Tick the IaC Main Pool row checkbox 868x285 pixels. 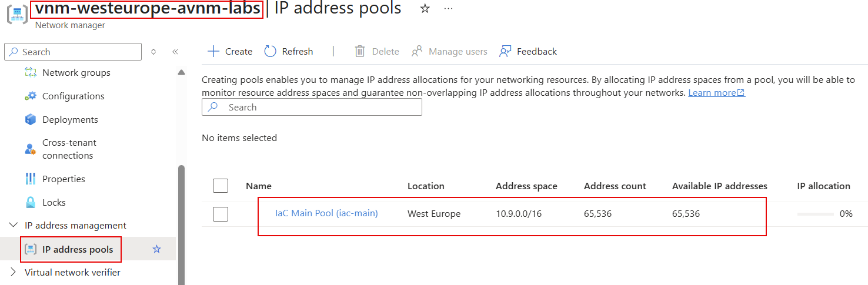[x=221, y=214]
